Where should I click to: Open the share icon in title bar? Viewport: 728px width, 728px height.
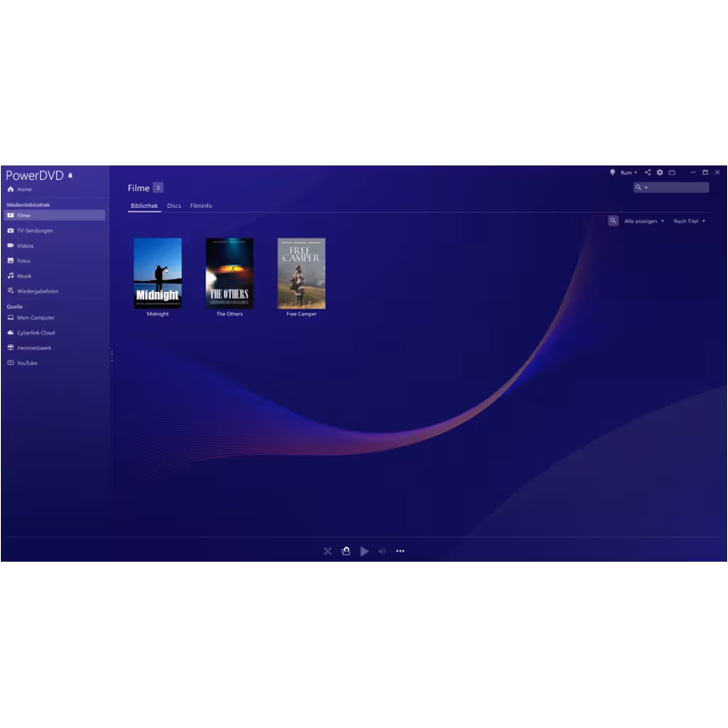pyautogui.click(x=647, y=172)
